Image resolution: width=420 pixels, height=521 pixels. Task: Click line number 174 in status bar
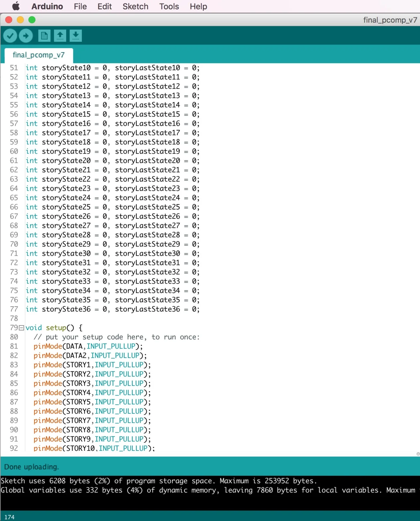click(9, 517)
